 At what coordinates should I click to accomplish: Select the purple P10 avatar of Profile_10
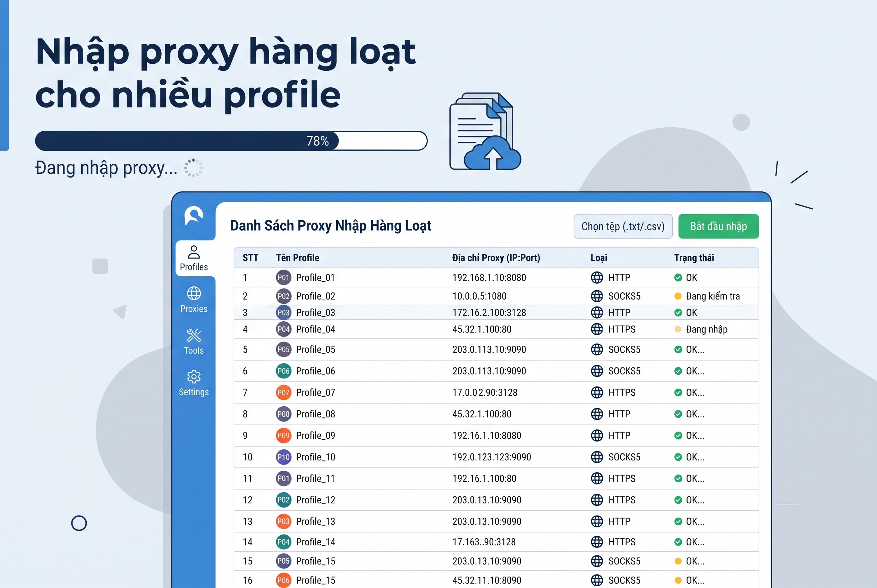click(x=283, y=457)
